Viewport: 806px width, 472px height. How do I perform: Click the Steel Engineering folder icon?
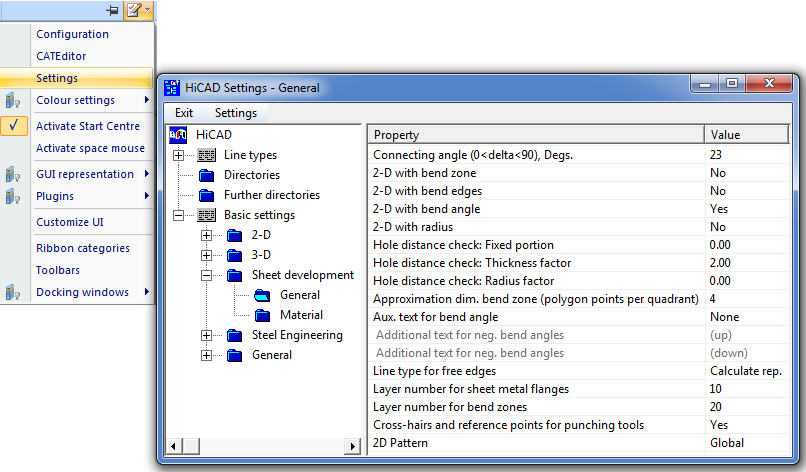coord(234,336)
